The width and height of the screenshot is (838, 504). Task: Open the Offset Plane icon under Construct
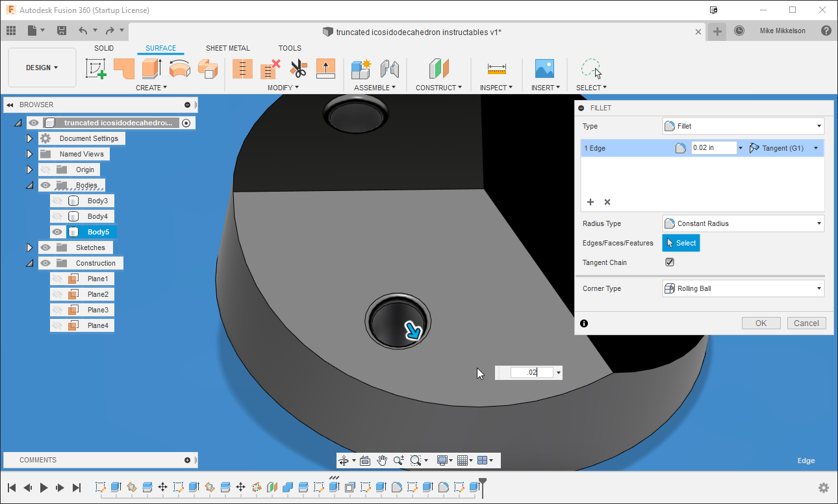[438, 68]
